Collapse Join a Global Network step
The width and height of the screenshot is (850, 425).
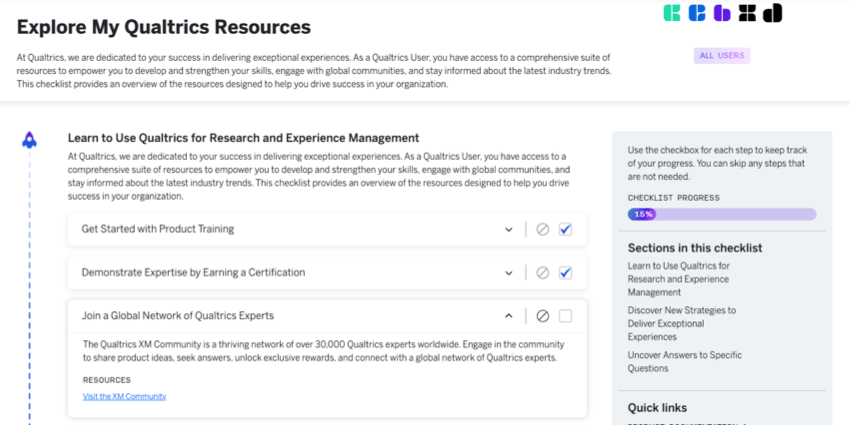[x=509, y=316]
